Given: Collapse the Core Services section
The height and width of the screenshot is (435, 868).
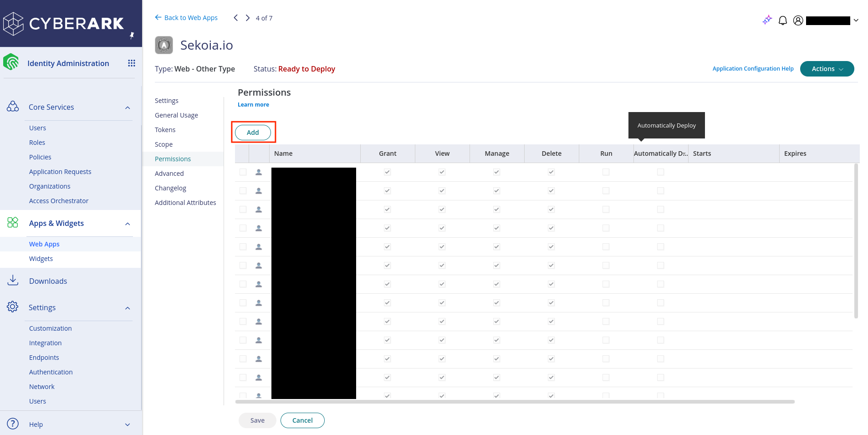Looking at the screenshot, I should point(128,107).
